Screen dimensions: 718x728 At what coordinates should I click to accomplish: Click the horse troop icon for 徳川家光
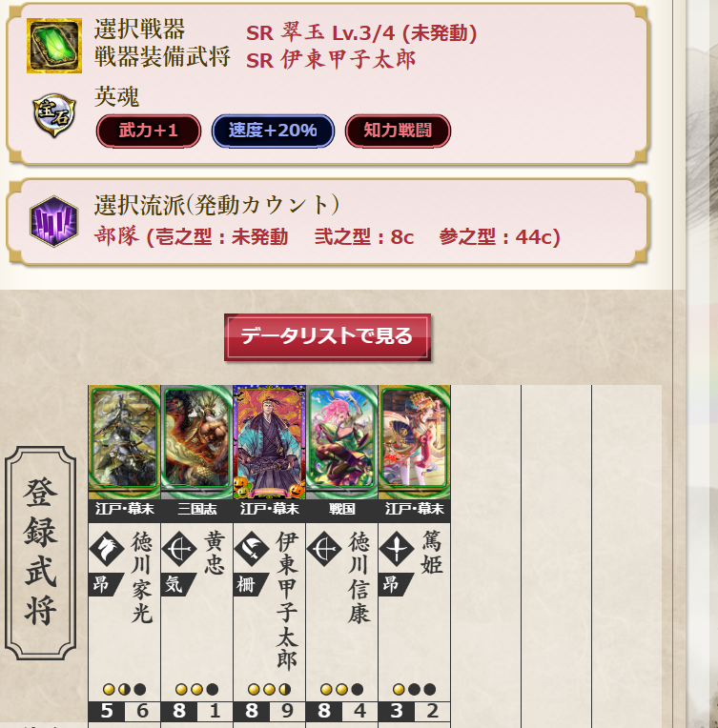107,549
